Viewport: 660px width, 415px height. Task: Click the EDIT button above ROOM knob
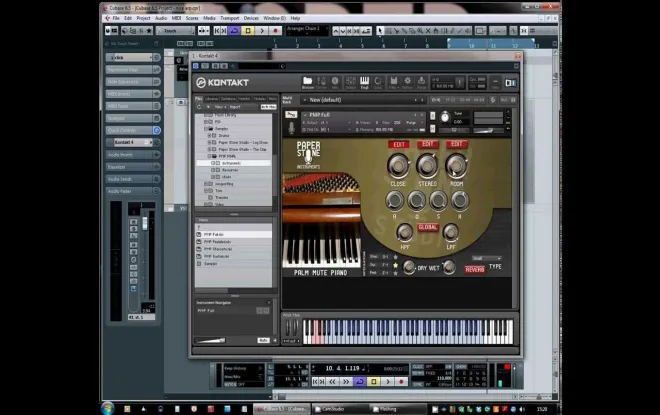pyautogui.click(x=457, y=144)
